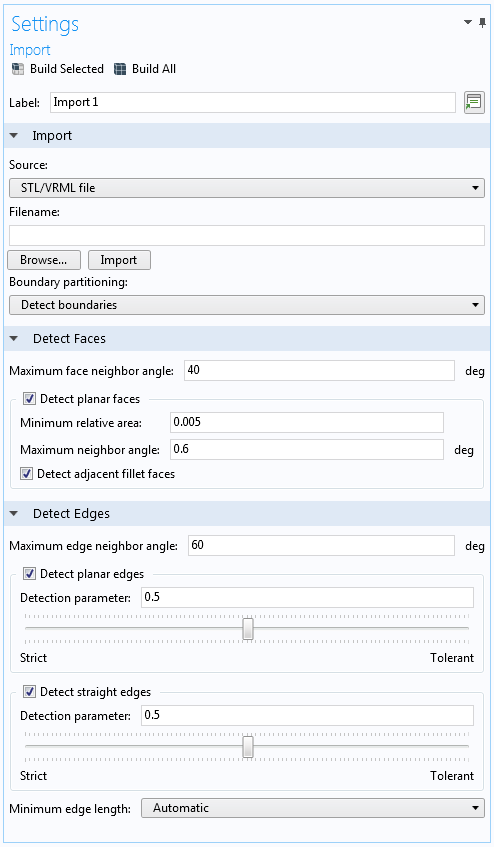This screenshot has height=847, width=494.
Task: Click the Build Selected icon
Action: point(18,69)
